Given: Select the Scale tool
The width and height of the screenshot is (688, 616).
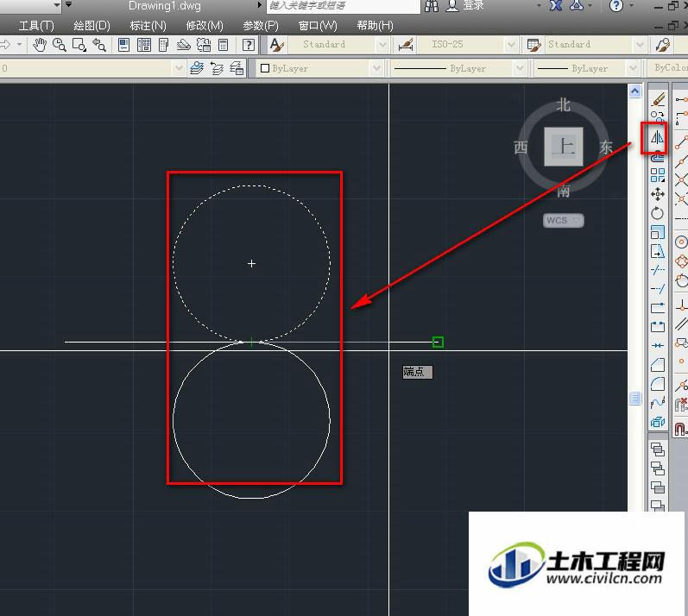Looking at the screenshot, I should click(x=658, y=232).
